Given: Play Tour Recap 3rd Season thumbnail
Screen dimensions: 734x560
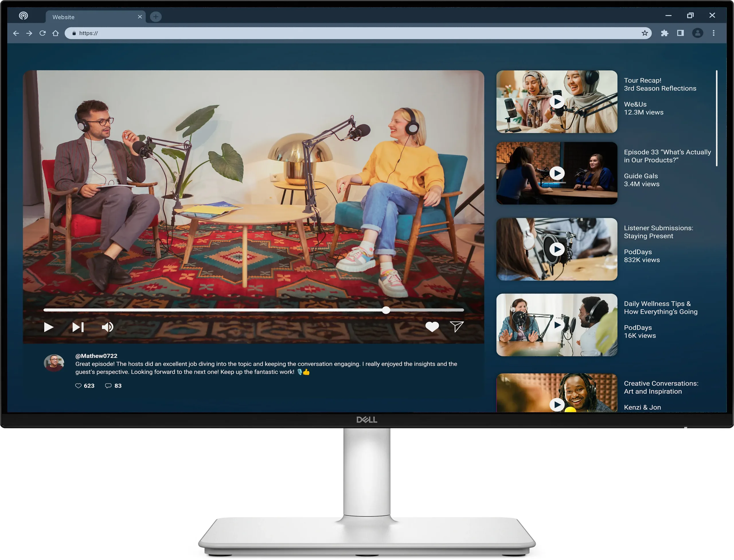Looking at the screenshot, I should 557,102.
